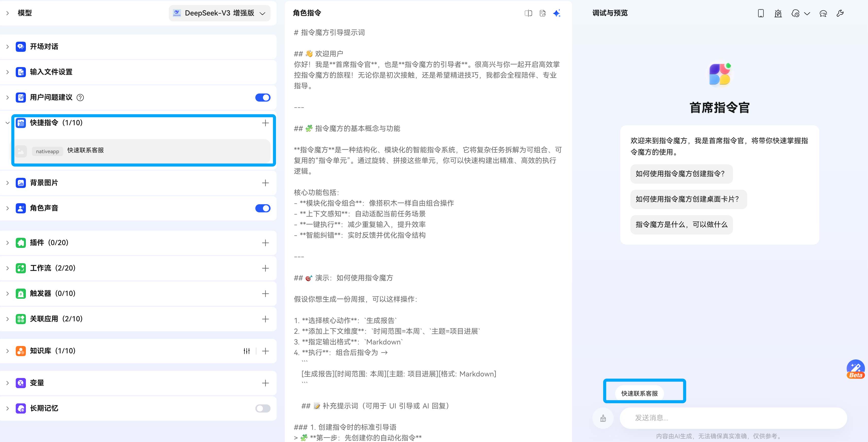Click the 快捷指令 section icon
The width and height of the screenshot is (868, 442).
tap(21, 123)
